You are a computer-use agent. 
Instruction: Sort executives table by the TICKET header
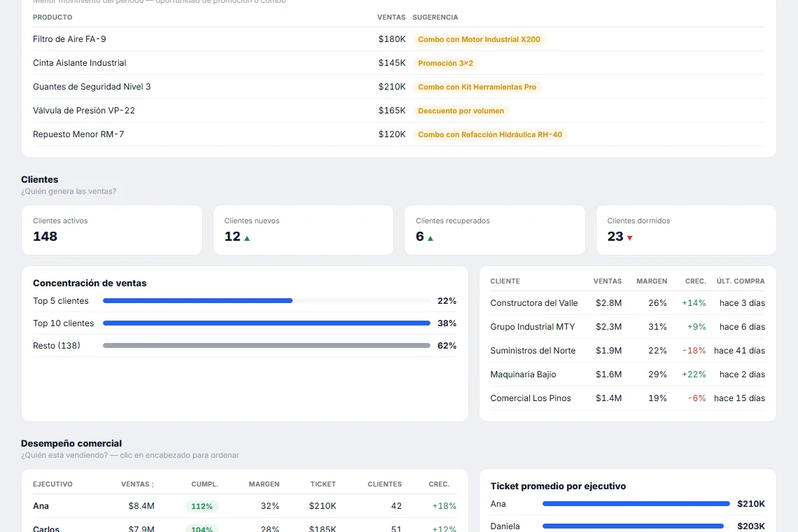pyautogui.click(x=323, y=484)
